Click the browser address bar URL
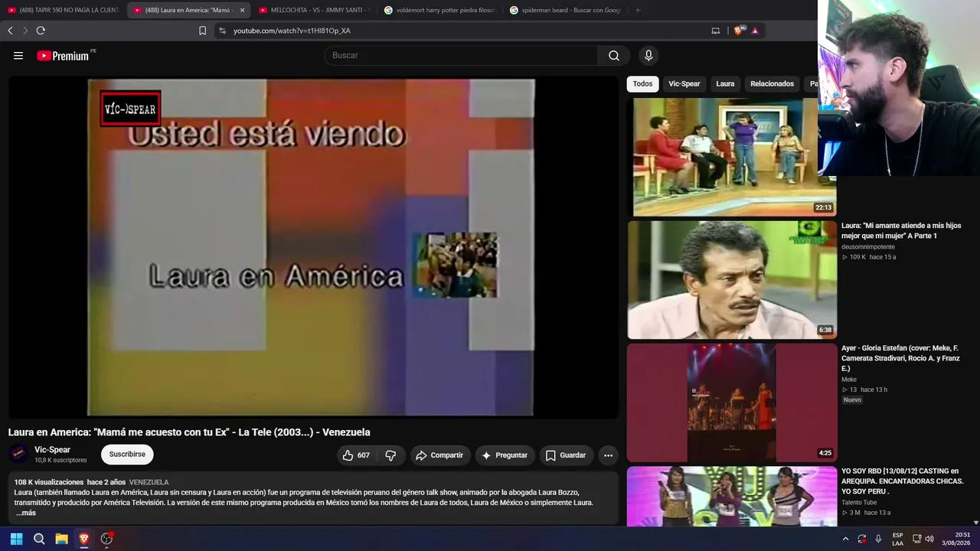The height and width of the screenshot is (551, 980). (292, 31)
